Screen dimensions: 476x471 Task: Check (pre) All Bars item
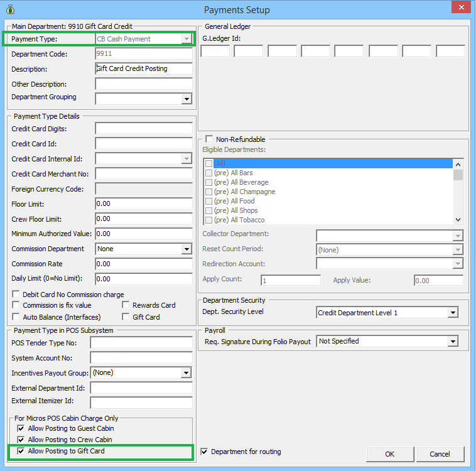pyautogui.click(x=208, y=173)
